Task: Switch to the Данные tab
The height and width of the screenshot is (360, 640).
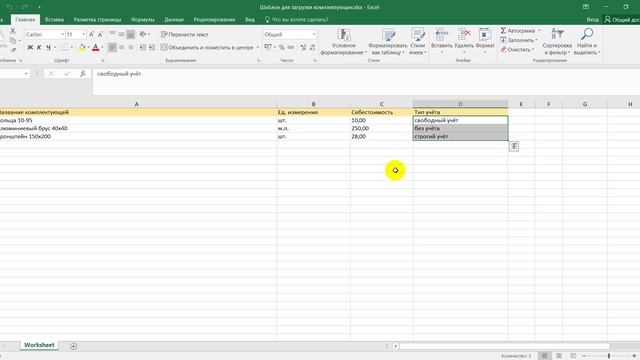Action: click(174, 20)
